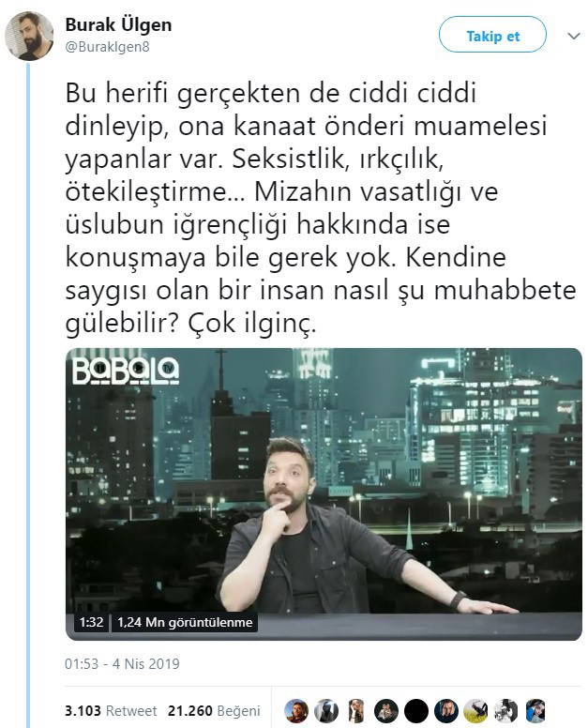The height and width of the screenshot is (728, 588).
Task: Follow the account with Takip et button
Action: click(492, 35)
